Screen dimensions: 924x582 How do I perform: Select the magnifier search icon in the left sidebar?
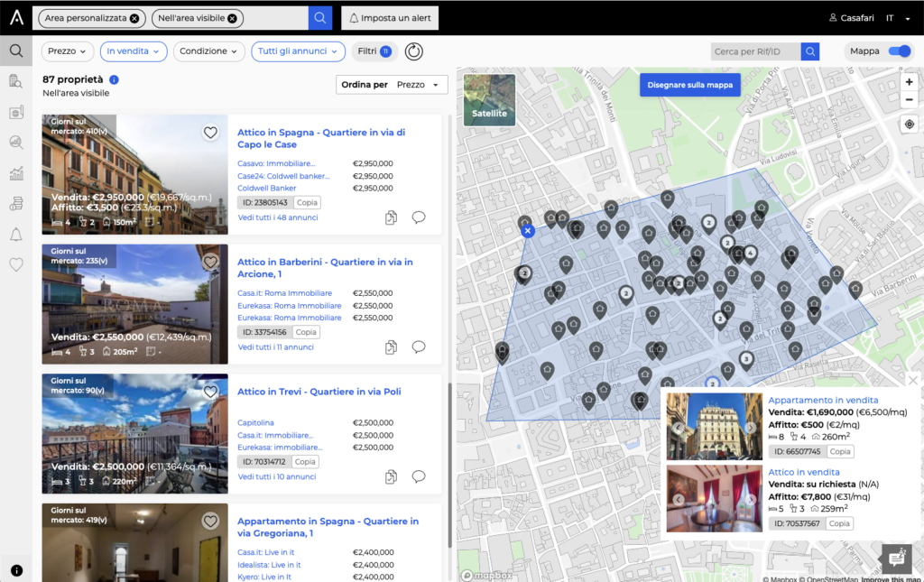click(x=16, y=51)
